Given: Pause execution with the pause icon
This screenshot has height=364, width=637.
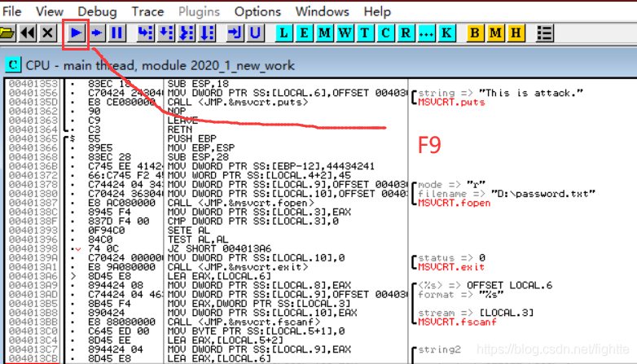Looking at the screenshot, I should 117,33.
